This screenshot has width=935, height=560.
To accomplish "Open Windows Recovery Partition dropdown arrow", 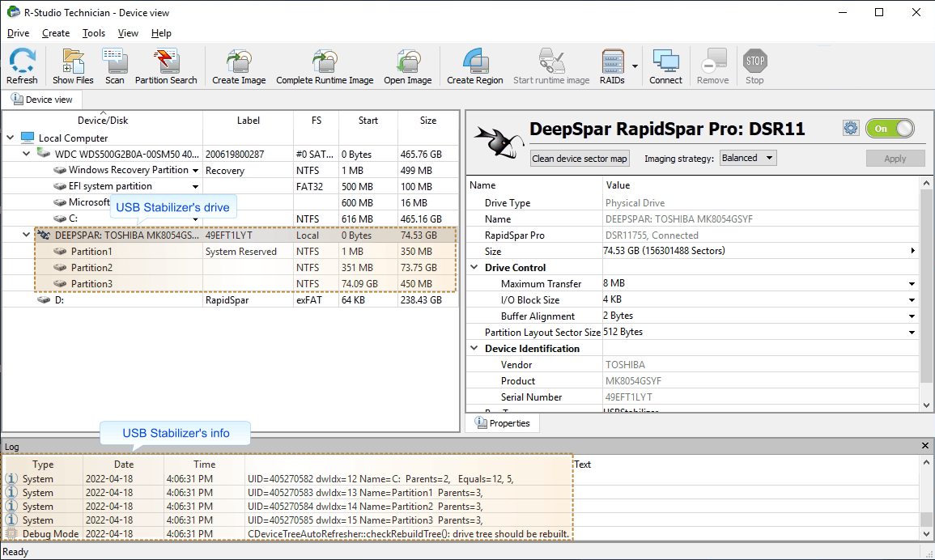I will click(195, 171).
